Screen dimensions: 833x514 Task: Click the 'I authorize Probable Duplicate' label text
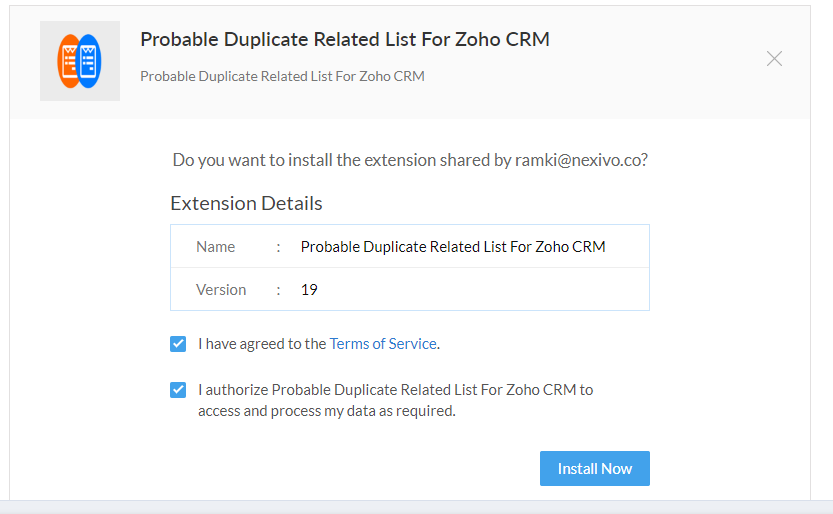click(x=396, y=390)
